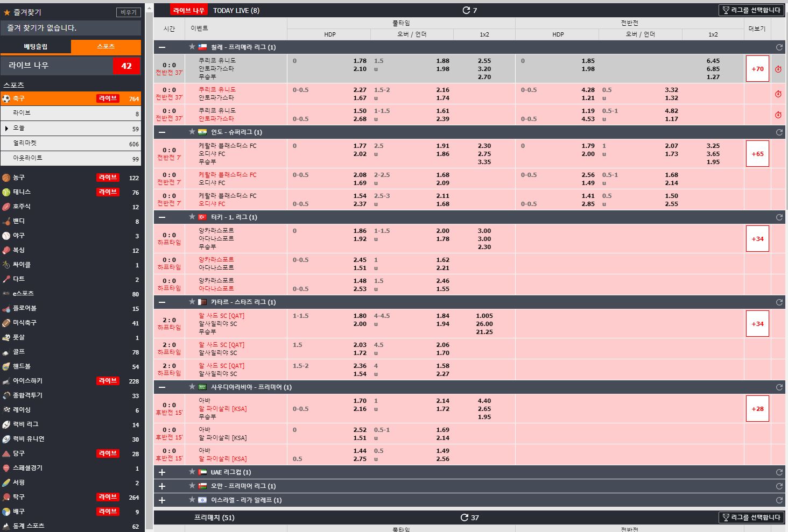
Task: Open +70 more markets for Chile match
Action: (x=757, y=69)
